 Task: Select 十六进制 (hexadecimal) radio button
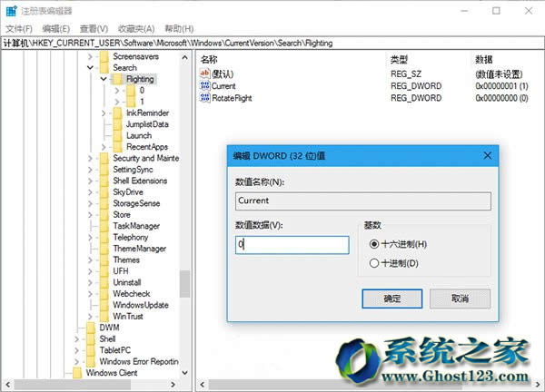(x=374, y=244)
